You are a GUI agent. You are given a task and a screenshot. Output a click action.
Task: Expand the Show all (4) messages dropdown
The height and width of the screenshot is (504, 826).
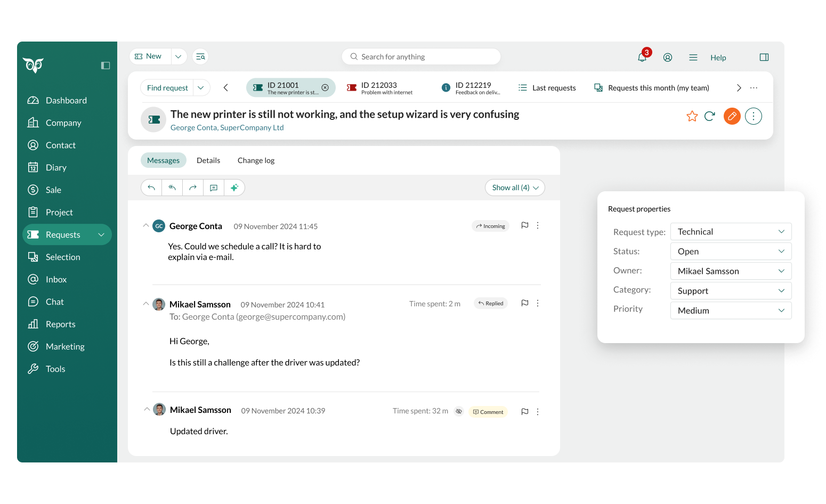coord(515,188)
